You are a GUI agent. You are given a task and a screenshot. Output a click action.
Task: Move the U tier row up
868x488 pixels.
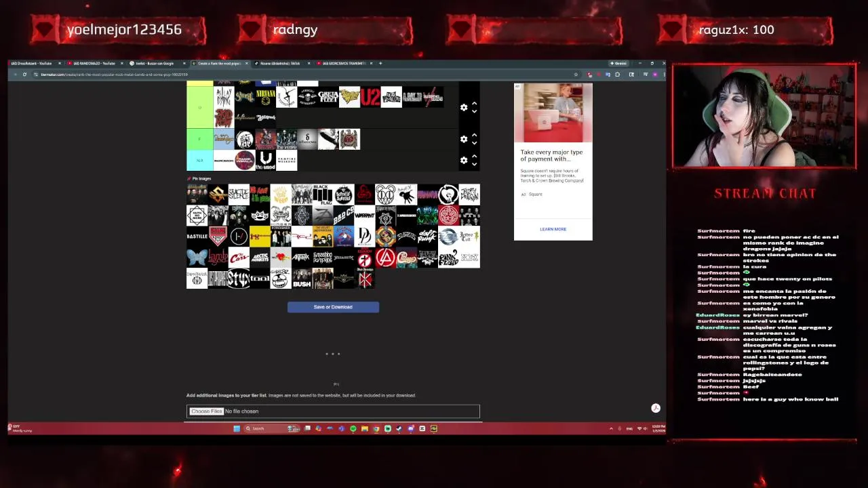[474, 104]
